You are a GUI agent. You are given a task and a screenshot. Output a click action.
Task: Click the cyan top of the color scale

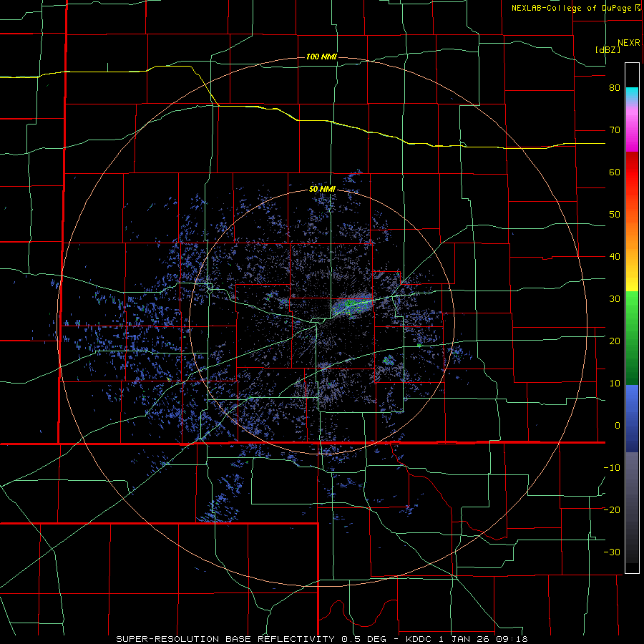point(632,94)
